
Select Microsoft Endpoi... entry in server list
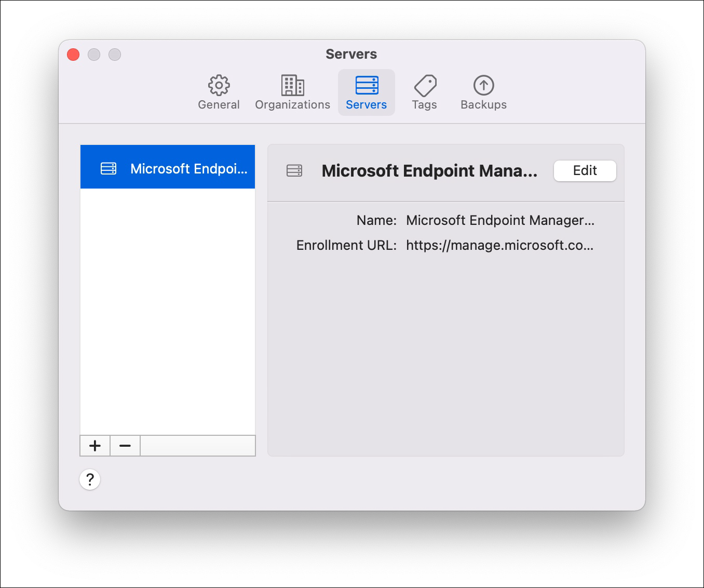(x=188, y=168)
